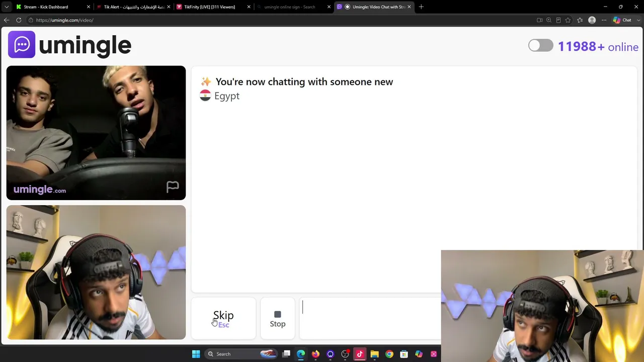Close the Stream - Kick Dashboard tab
Viewport: 644px width, 362px height.
click(89, 7)
